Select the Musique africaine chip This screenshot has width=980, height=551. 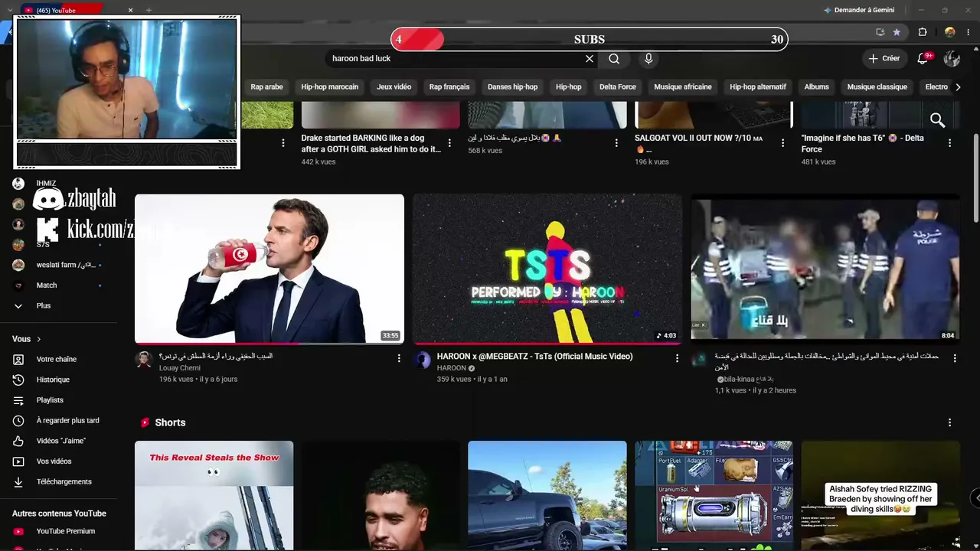pos(683,87)
